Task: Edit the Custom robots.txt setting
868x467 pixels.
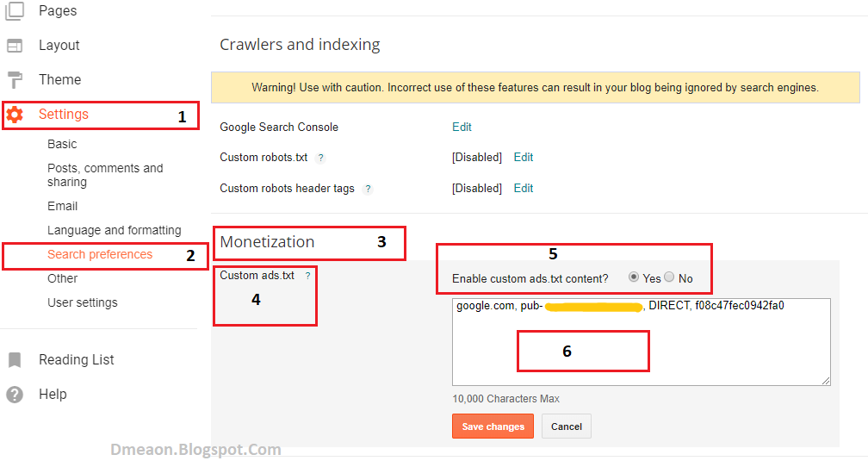Action: 524,158
